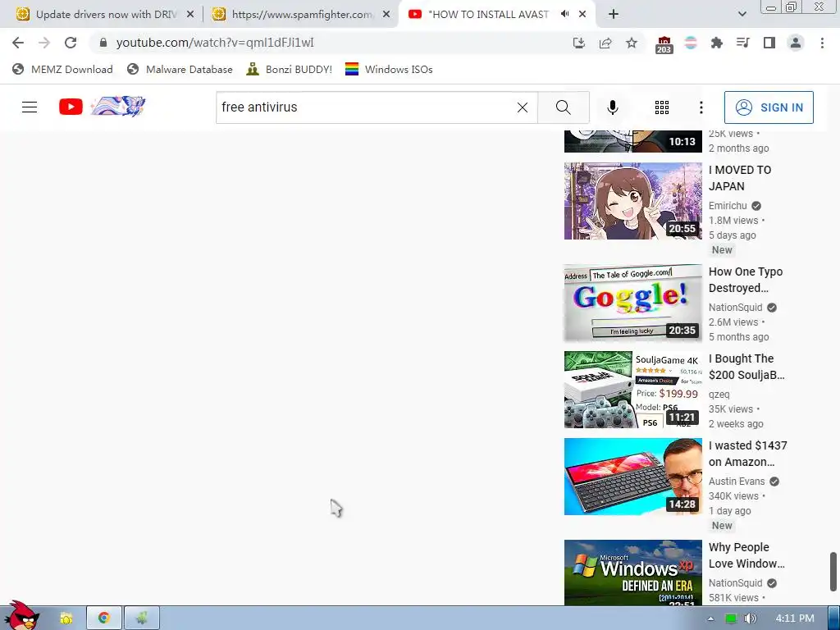Viewport: 840px width, 630px height.
Task: Click the site lock icon in the address bar
Action: (x=103, y=43)
